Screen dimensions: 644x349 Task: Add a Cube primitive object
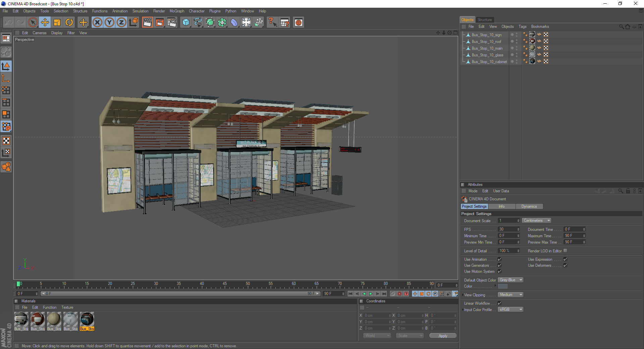tap(186, 22)
